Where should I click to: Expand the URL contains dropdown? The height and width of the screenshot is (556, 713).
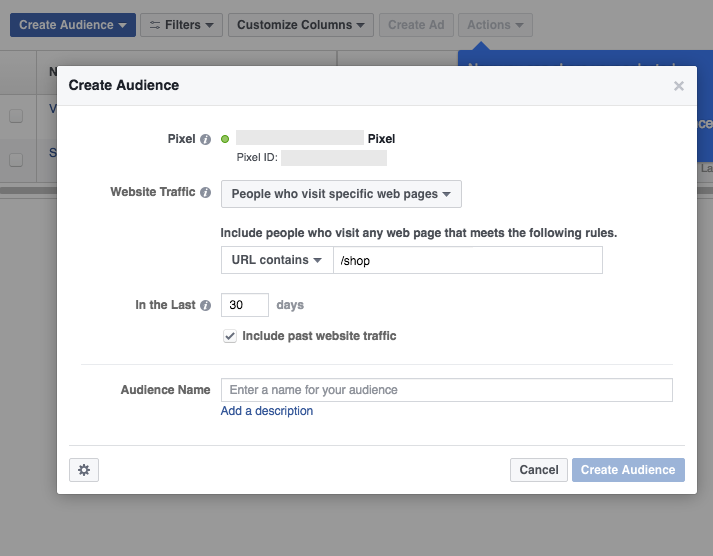pyautogui.click(x=276, y=260)
